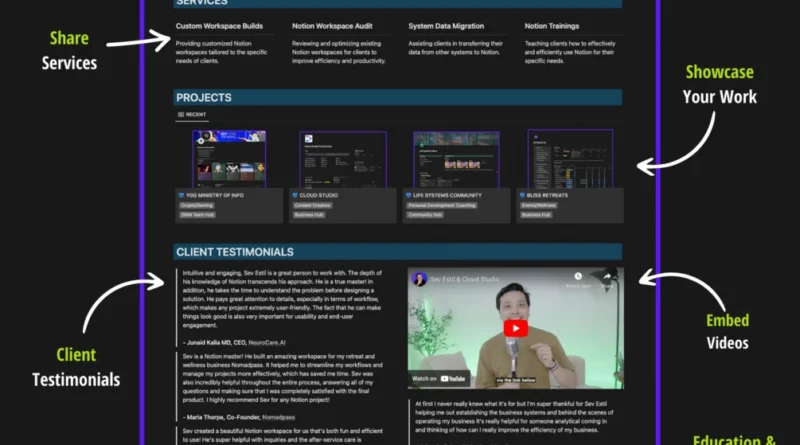The image size is (800, 445).
Task: Click the video channel avatar icon
Action: tap(419, 279)
